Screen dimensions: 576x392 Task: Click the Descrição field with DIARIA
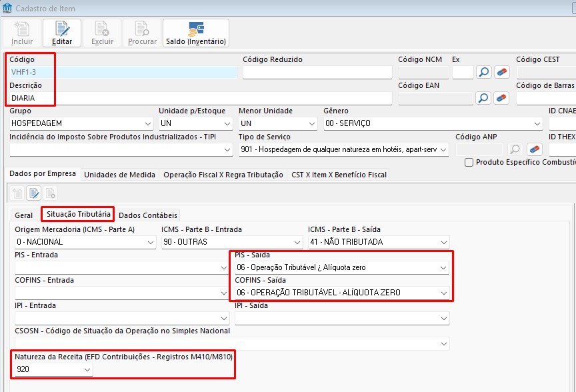point(201,98)
